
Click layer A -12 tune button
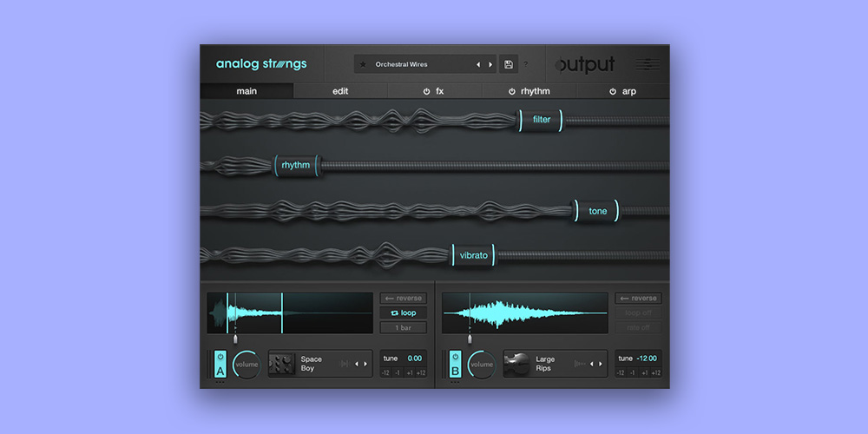coord(386,373)
